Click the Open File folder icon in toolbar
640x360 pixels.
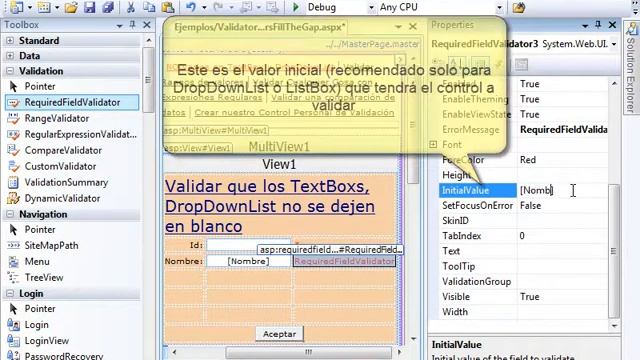point(71,7)
